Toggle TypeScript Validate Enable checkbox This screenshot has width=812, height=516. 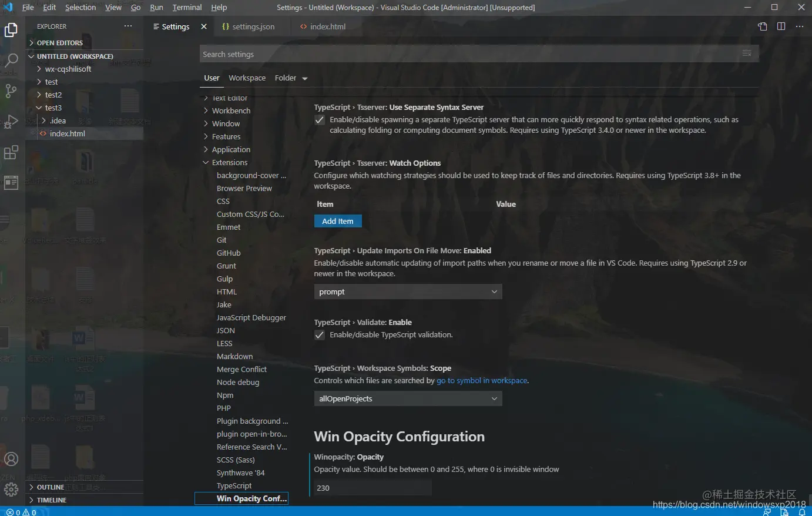[x=320, y=335]
